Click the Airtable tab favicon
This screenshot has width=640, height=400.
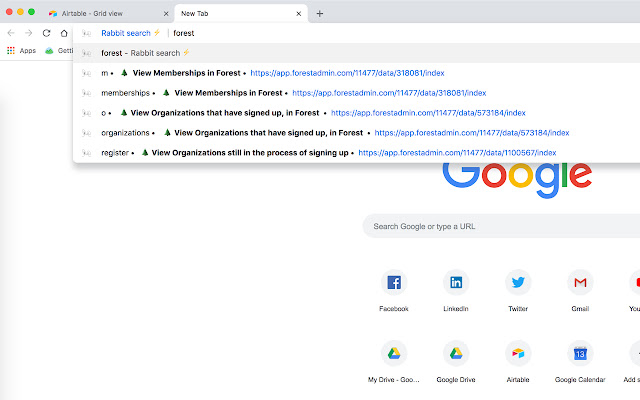tap(53, 13)
